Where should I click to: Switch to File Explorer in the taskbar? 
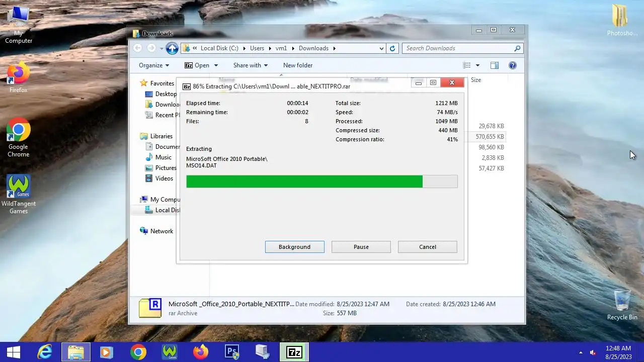coord(76,352)
